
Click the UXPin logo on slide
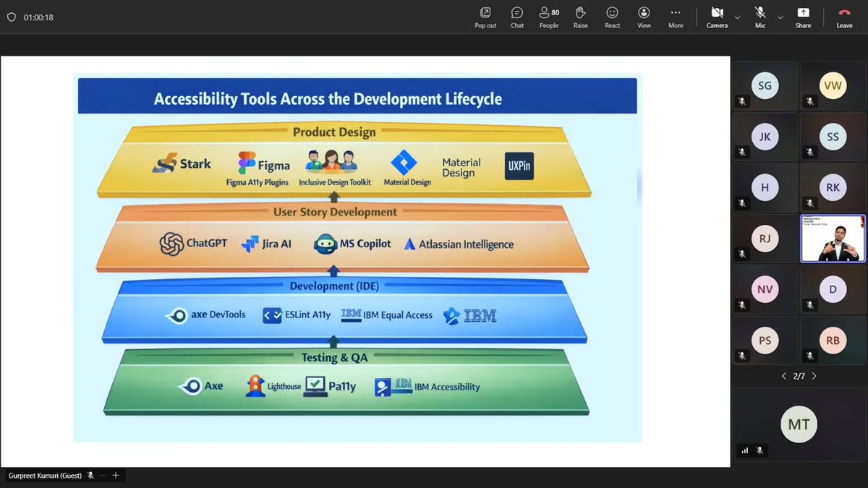[519, 166]
